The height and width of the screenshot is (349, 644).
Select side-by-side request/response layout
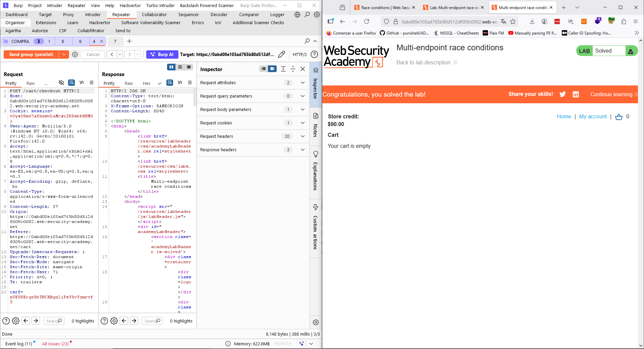(x=171, y=67)
